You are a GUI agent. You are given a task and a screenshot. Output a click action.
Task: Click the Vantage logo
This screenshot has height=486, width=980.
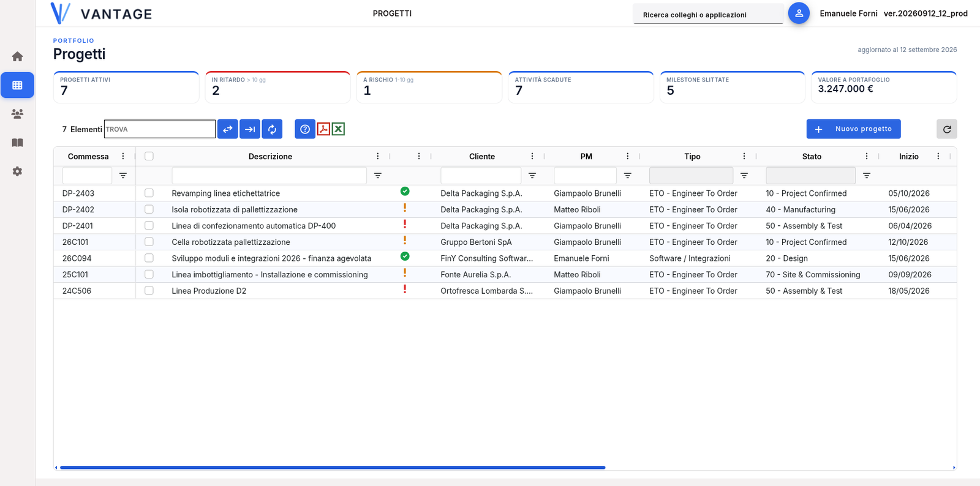pos(101,13)
